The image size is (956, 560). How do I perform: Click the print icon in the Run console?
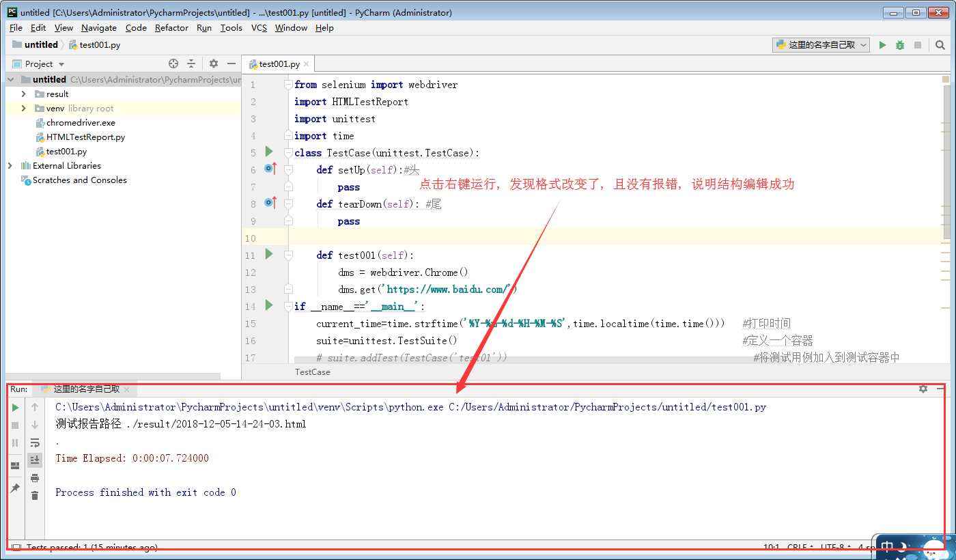pos(35,478)
